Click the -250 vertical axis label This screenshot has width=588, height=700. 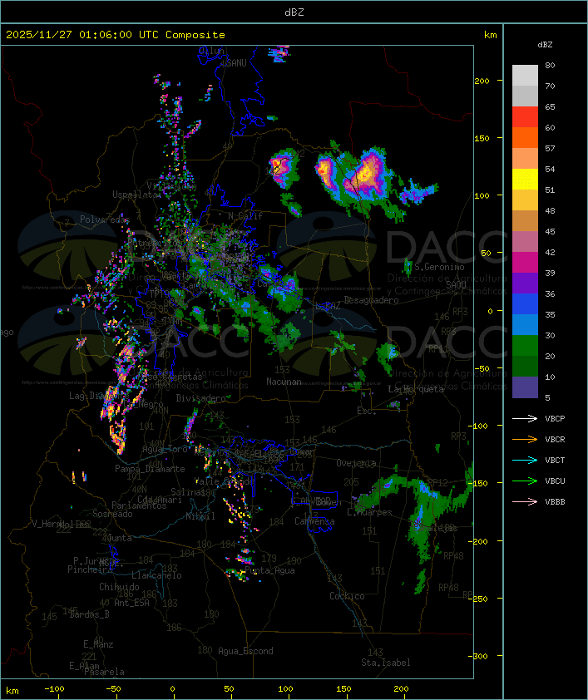[478, 599]
